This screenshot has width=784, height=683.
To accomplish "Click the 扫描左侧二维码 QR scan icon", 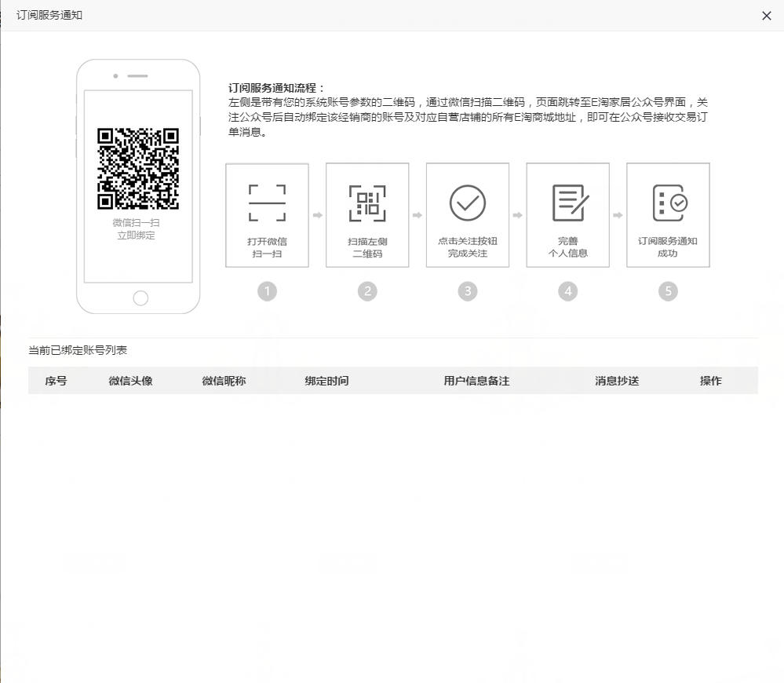I will pyautogui.click(x=367, y=203).
